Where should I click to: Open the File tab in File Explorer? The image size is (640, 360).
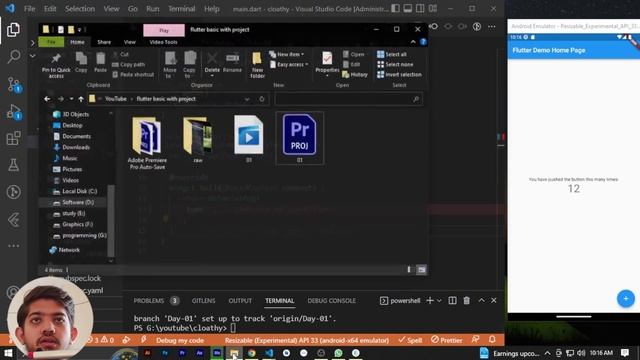51,42
